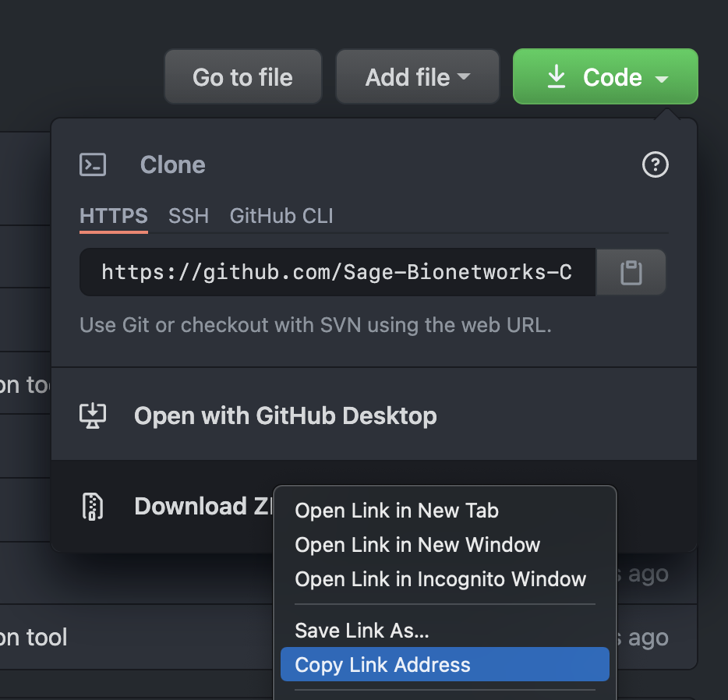Click the Go to file button
The width and height of the screenshot is (728, 700).
point(243,77)
